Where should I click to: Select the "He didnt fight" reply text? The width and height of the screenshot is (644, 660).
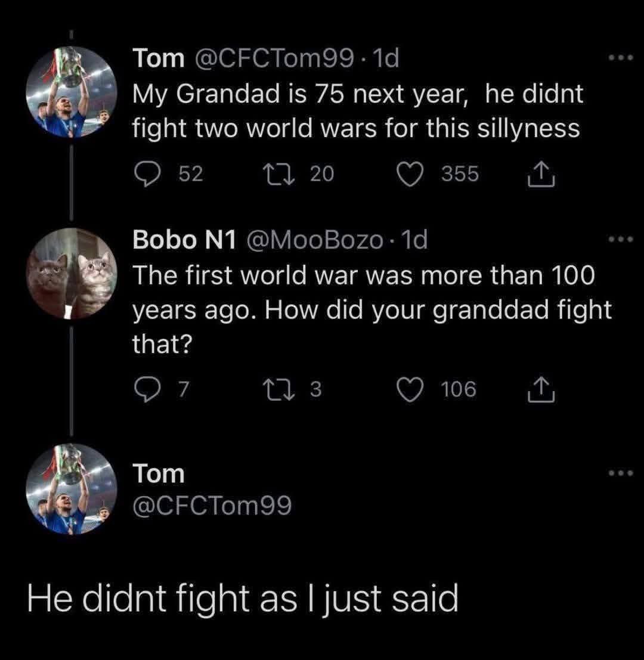pos(242,598)
